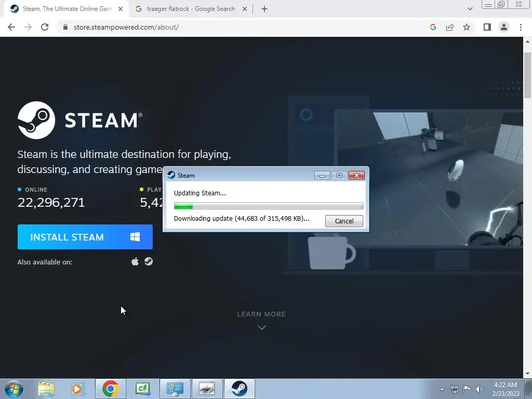
Task: Click the address bar showing store.steampowered.com/about/
Action: pyautogui.click(x=126, y=27)
